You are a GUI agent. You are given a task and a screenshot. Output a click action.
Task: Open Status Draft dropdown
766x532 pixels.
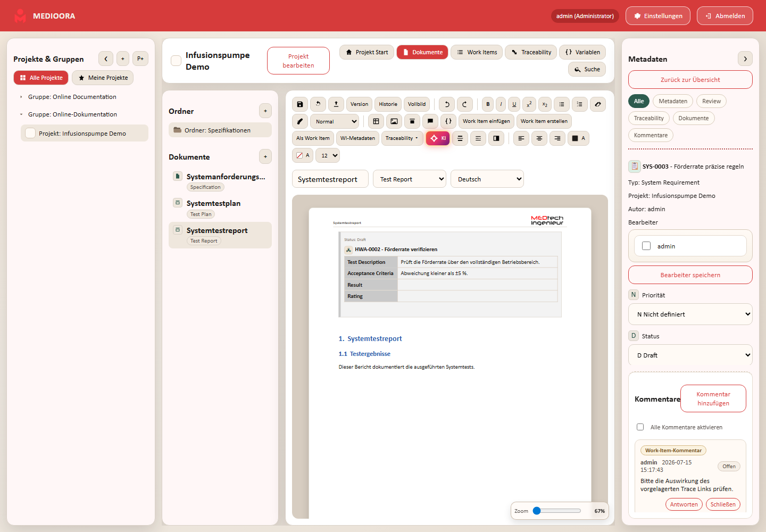pyautogui.click(x=690, y=355)
